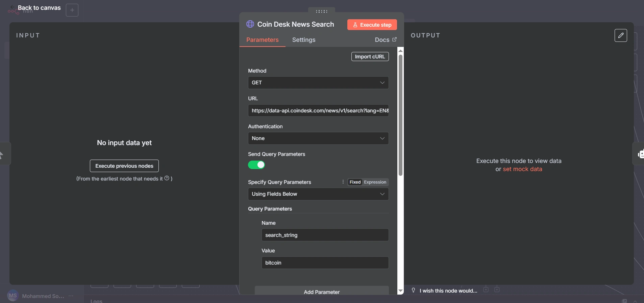Click the three-dot options icon by Specify Query Parameters
The height and width of the screenshot is (303, 644).
pos(343,182)
